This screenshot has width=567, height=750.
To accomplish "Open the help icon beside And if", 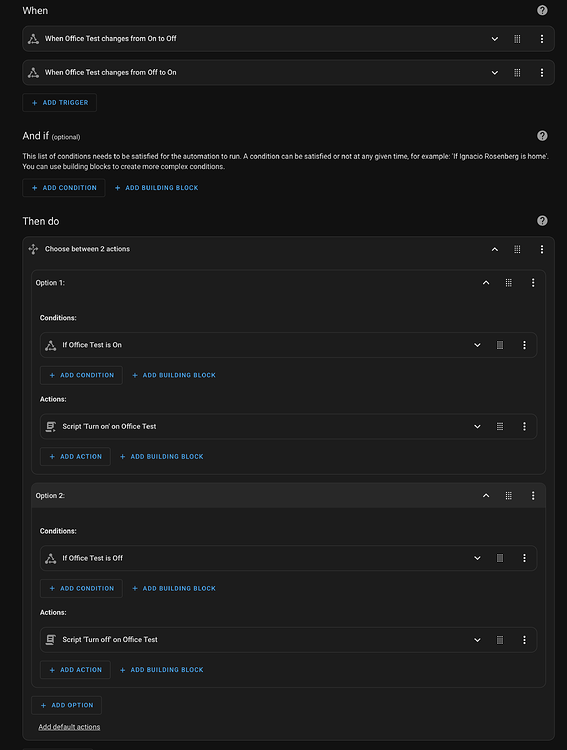I will (542, 136).
